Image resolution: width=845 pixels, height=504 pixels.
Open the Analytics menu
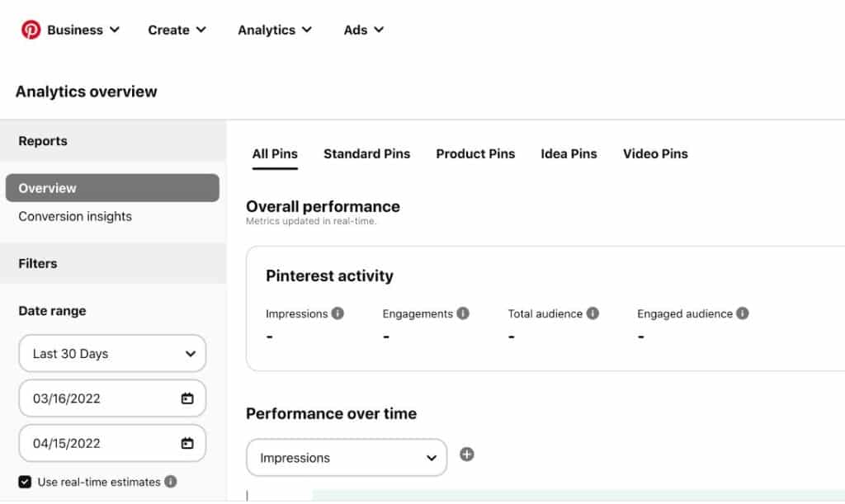pyautogui.click(x=274, y=30)
